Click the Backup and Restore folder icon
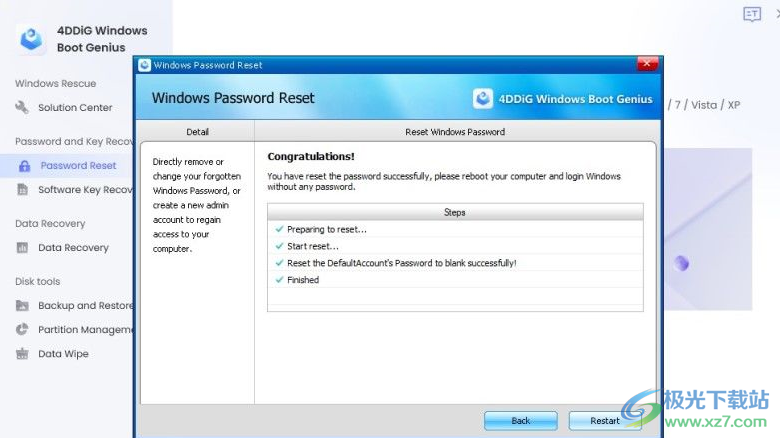Image resolution: width=780 pixels, height=438 pixels. click(x=22, y=305)
